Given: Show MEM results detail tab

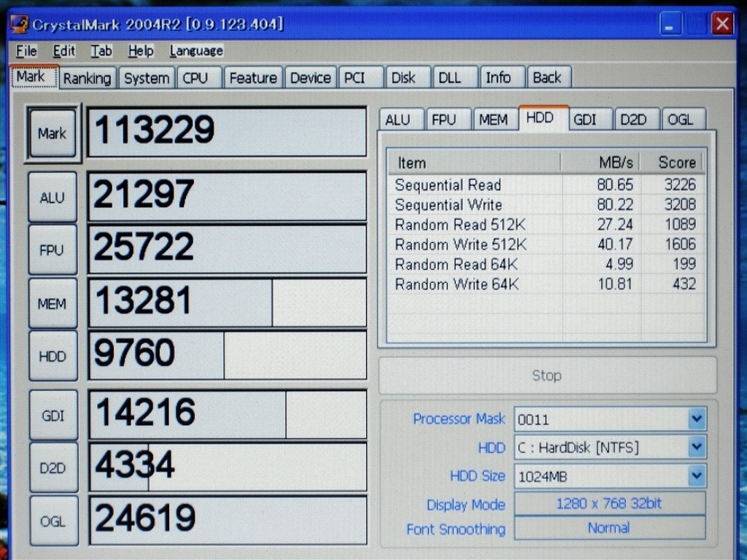Looking at the screenshot, I should (495, 119).
